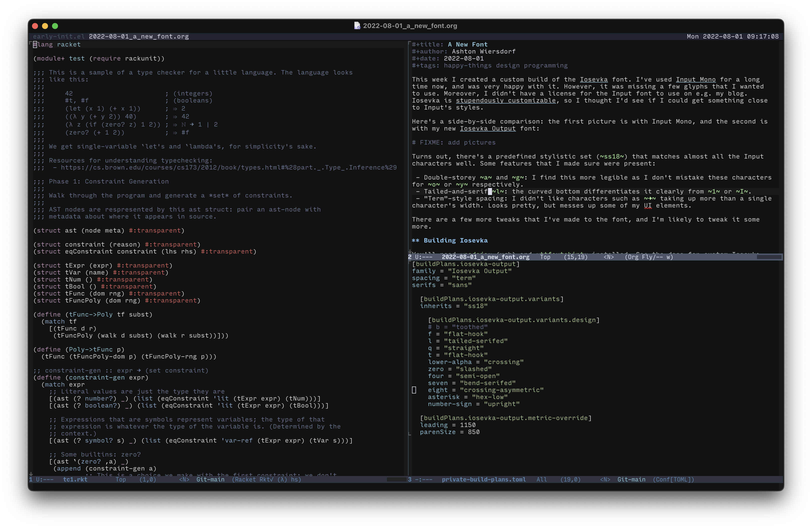The image size is (812, 528).
Task: Open the stupendously customizable link
Action: 505,100
